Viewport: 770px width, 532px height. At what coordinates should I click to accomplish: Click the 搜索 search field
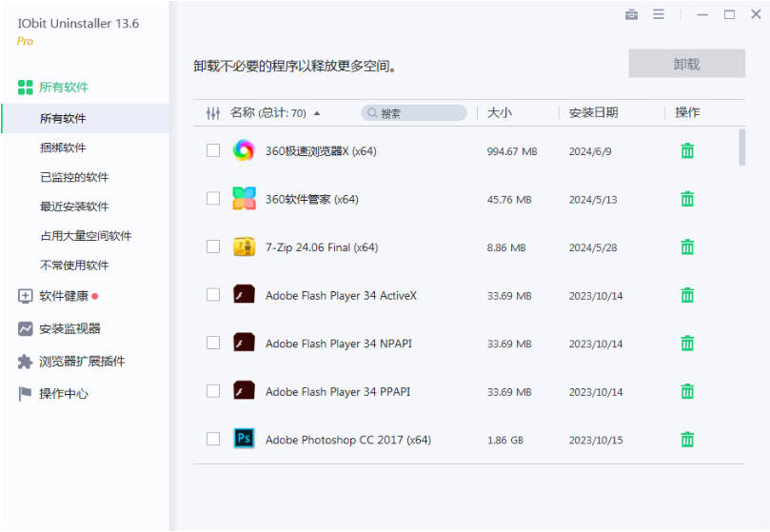click(419, 113)
